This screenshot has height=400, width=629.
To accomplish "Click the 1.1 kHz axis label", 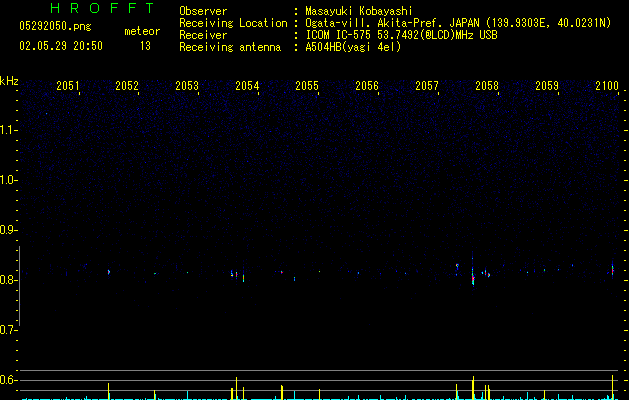I will pyautogui.click(x=9, y=130).
